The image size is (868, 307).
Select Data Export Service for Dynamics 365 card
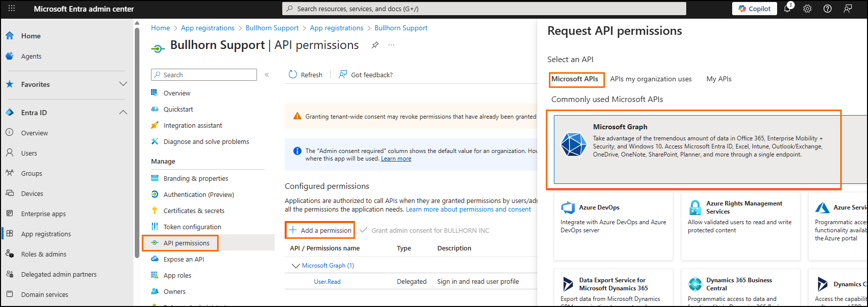[x=614, y=287]
